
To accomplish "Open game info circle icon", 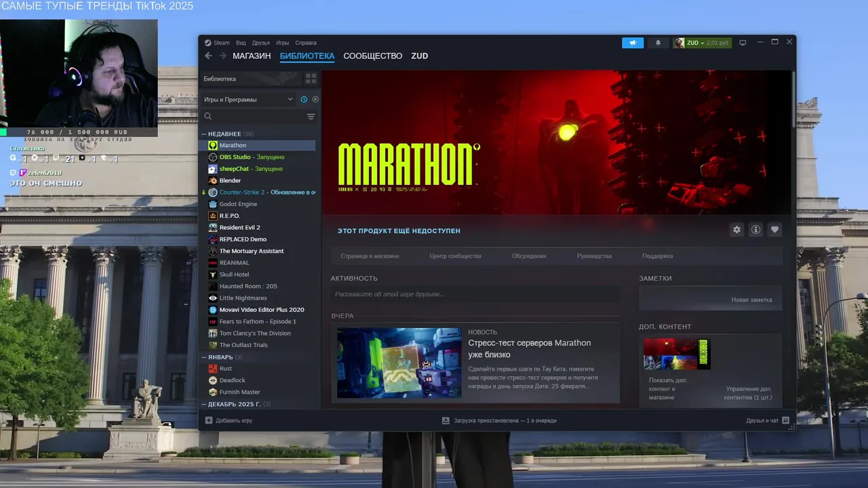I will point(755,230).
